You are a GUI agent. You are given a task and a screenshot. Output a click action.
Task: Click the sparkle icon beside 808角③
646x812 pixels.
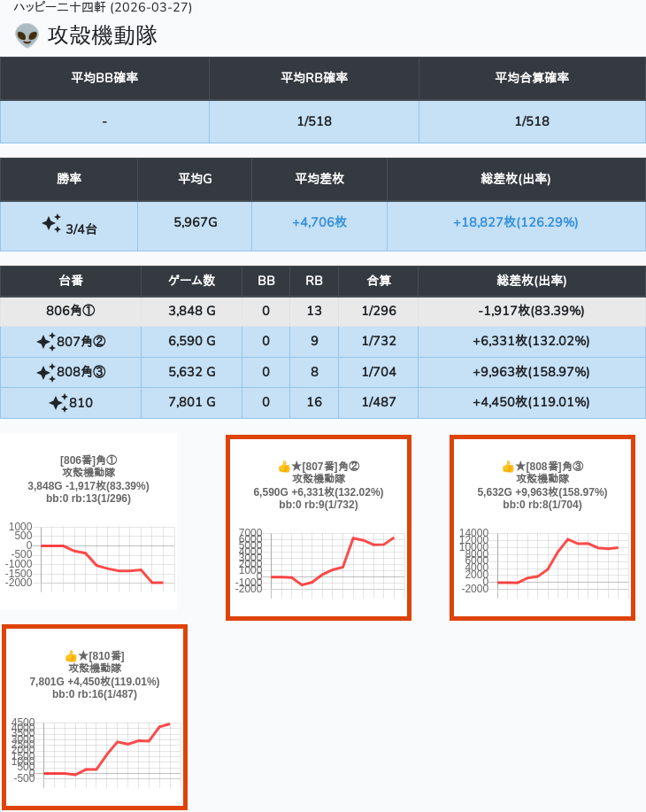(46, 373)
